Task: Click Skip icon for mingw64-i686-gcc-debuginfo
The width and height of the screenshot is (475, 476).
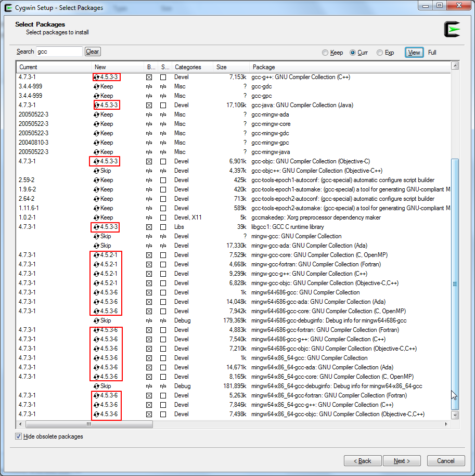Action: [x=97, y=321]
